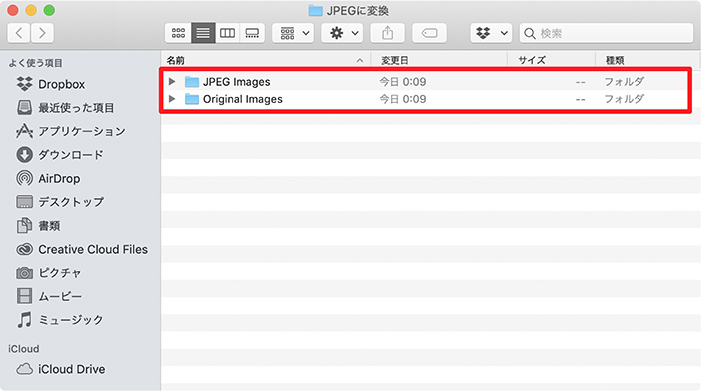Screen dimensions: 701x391
Task: Open Dropbox in the sidebar
Action: click(x=50, y=84)
